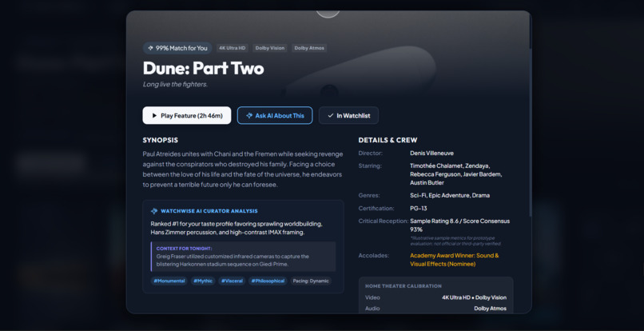This screenshot has height=331, width=644.
Task: Toggle the In Watchlist button
Action: (x=348, y=116)
